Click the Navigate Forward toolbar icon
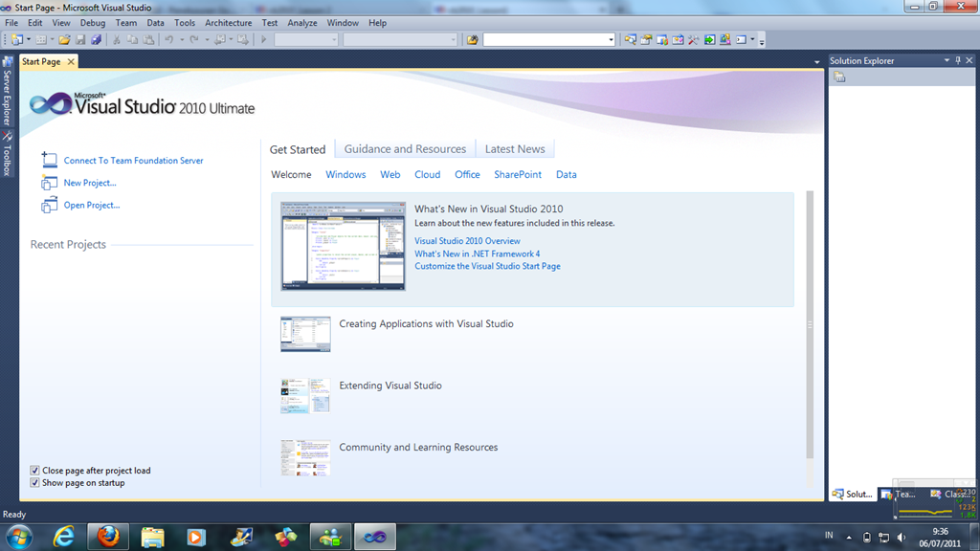This screenshot has height=551, width=980. coord(242,40)
